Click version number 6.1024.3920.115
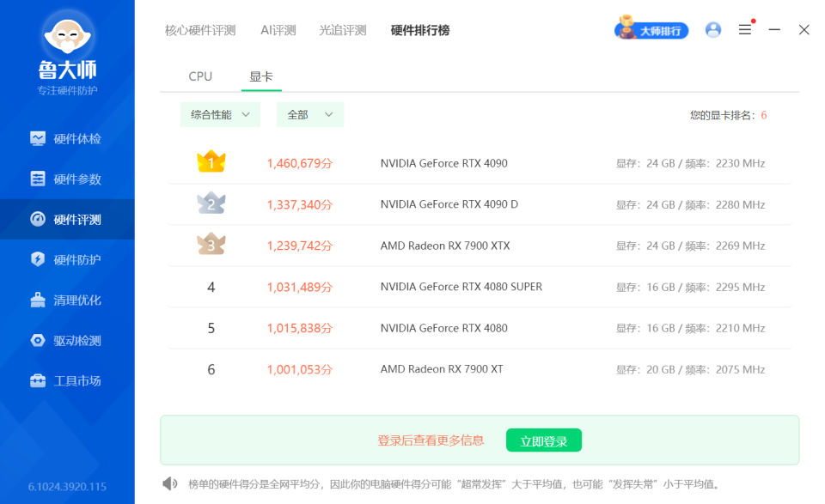This screenshot has width=825, height=504. 67,487
